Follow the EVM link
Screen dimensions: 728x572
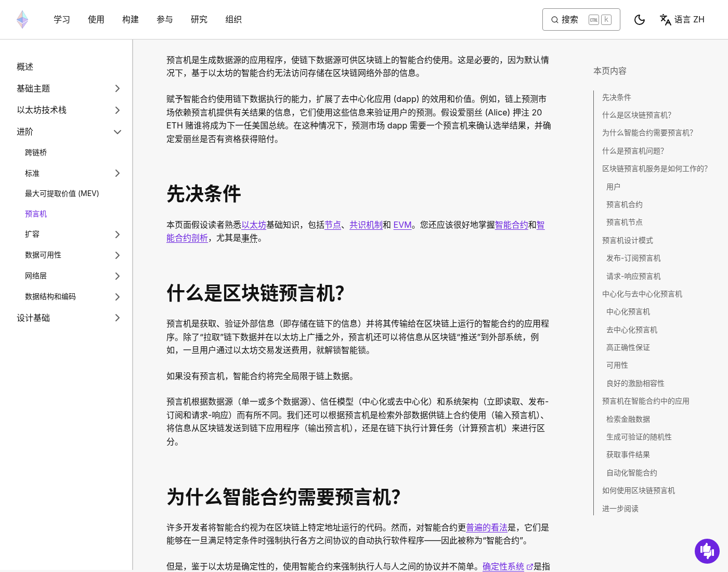pos(402,225)
